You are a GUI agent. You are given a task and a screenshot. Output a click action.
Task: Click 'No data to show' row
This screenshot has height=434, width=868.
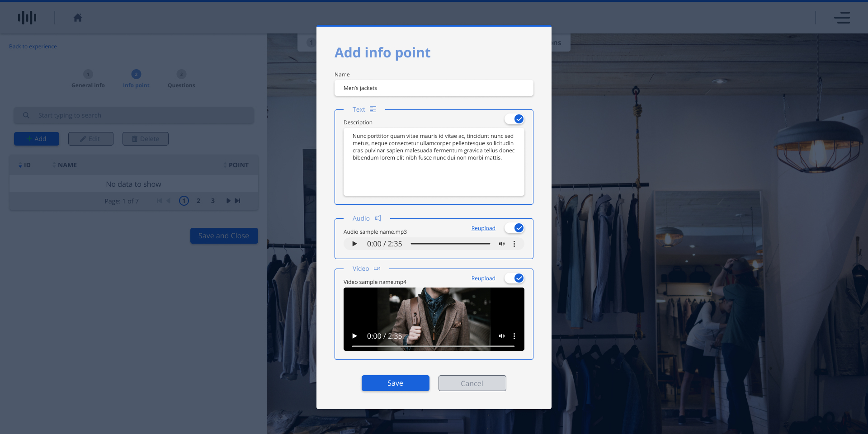tap(134, 184)
